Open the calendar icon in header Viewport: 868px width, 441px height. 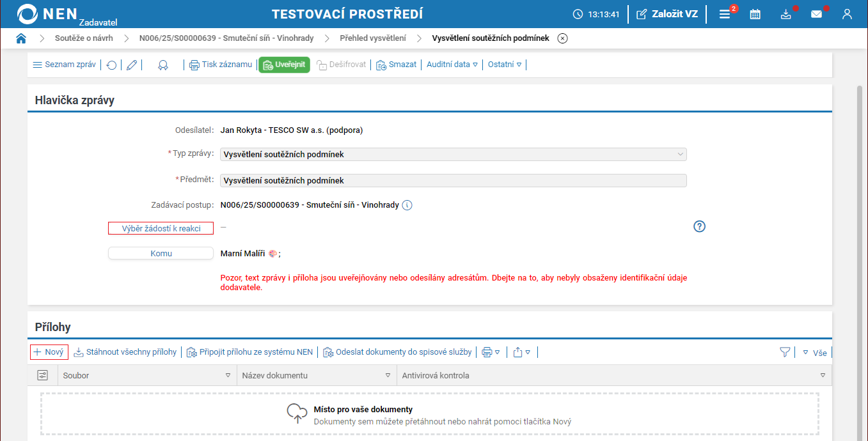point(755,14)
